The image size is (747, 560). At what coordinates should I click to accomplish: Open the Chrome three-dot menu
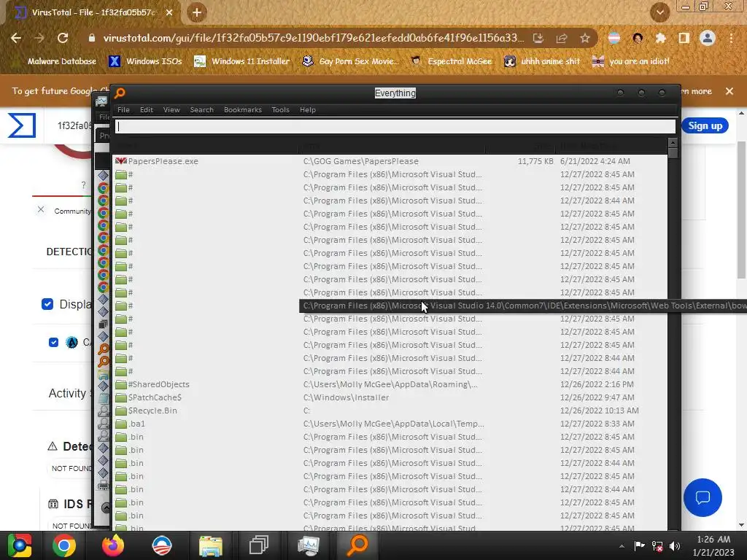[x=731, y=38]
